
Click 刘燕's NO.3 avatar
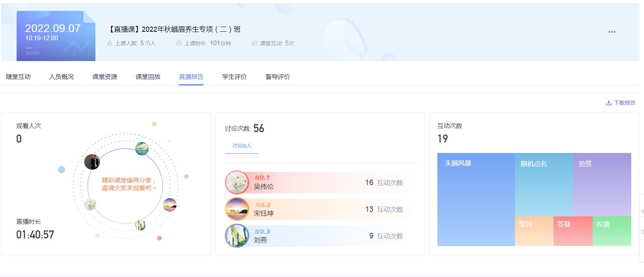[x=237, y=236]
